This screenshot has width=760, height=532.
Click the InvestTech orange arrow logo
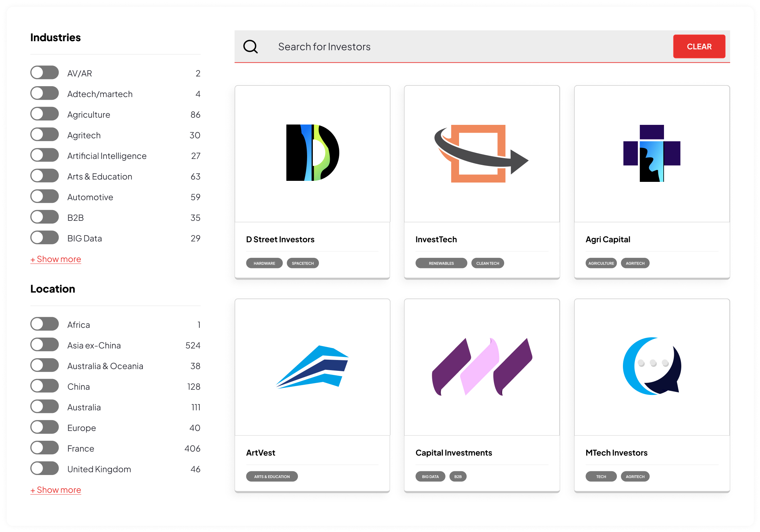pos(481,153)
